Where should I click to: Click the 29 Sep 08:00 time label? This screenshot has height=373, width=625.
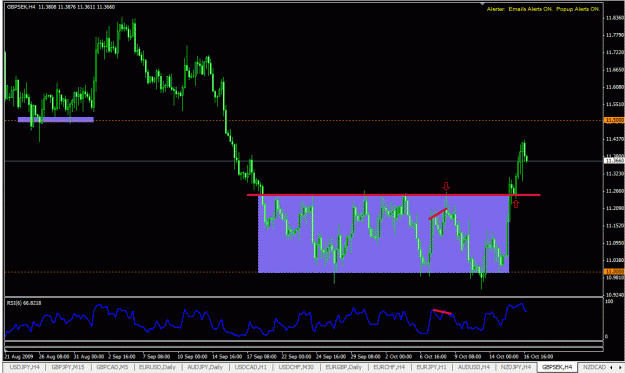tap(366, 357)
